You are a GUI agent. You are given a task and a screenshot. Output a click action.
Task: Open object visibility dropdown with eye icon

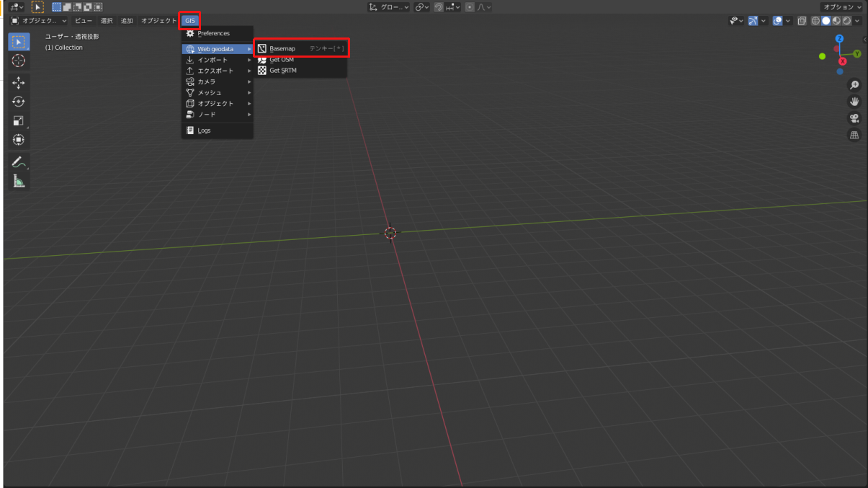click(x=736, y=21)
